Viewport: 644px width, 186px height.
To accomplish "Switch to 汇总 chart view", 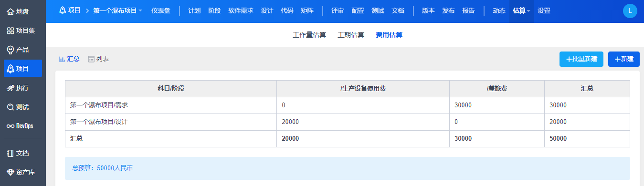I will [x=69, y=59].
